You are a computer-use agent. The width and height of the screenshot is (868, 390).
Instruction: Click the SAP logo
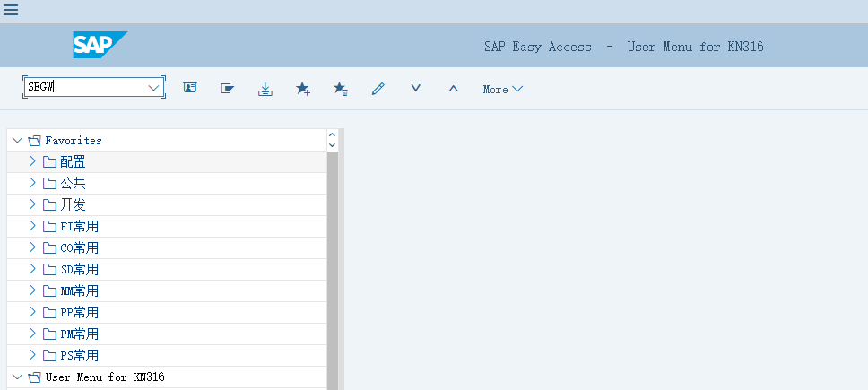(100, 44)
